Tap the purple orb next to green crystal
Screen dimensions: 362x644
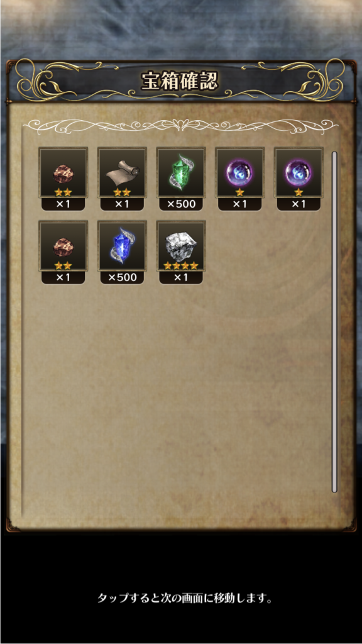(x=240, y=172)
